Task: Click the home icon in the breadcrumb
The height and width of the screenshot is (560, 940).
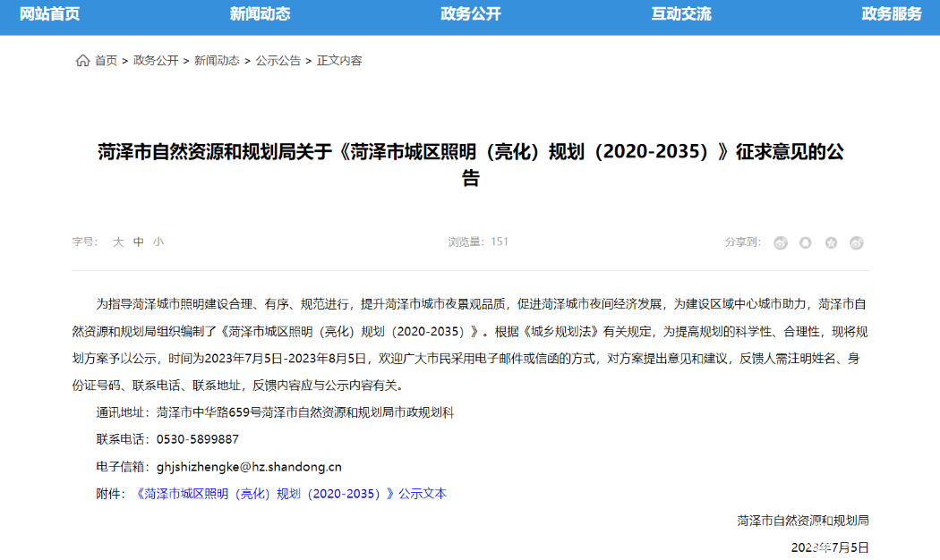Action: [82, 61]
